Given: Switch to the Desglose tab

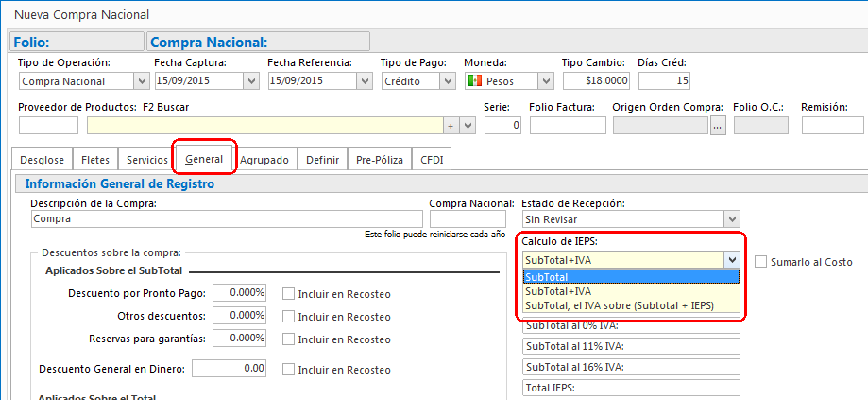Looking at the screenshot, I should click(43, 160).
